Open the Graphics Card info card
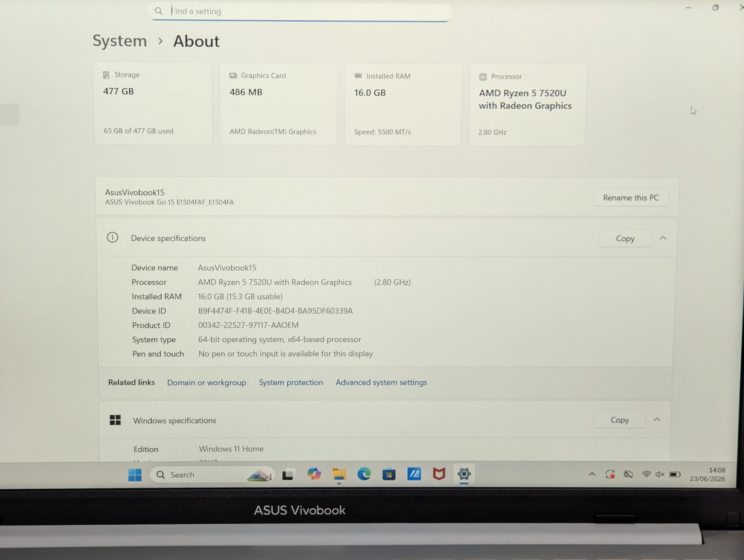Screen dimensions: 744x560 (278, 104)
